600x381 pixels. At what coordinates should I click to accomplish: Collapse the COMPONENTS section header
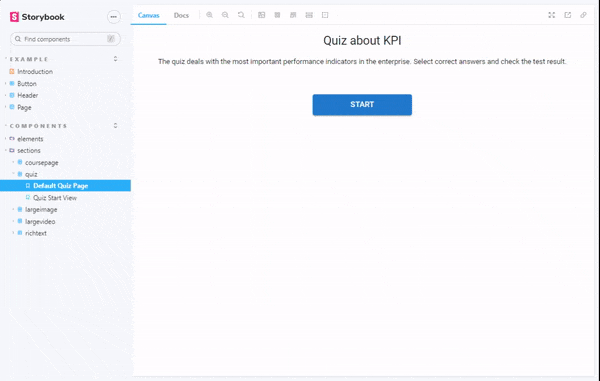(38, 126)
